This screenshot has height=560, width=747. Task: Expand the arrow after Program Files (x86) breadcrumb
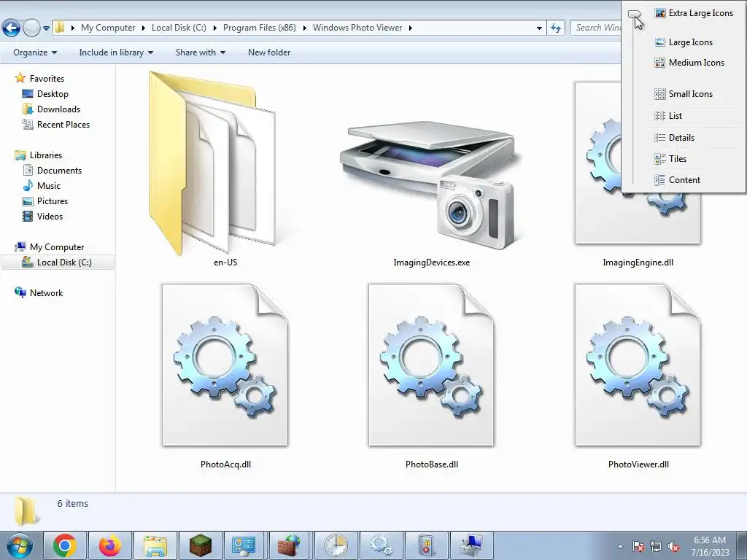304,28
